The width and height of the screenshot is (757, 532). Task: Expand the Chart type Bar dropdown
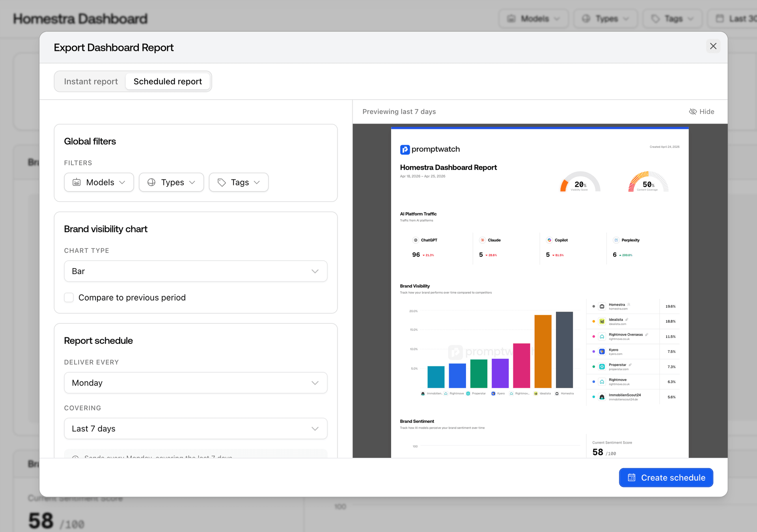coord(196,271)
